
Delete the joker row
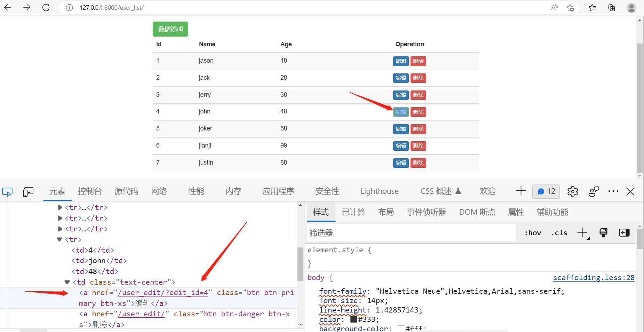(x=418, y=129)
